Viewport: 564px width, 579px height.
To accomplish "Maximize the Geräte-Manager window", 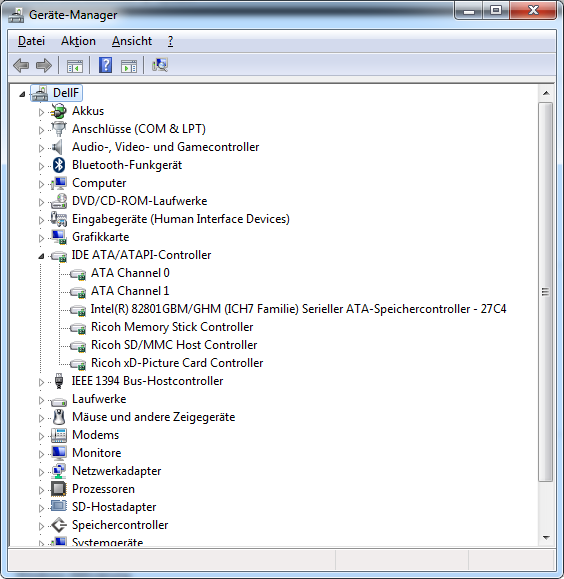I will 496,10.
